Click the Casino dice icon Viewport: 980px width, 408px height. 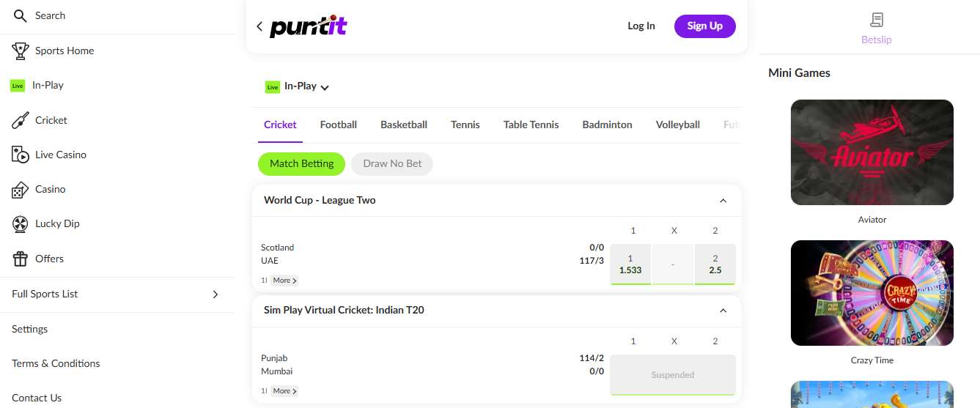(20, 189)
